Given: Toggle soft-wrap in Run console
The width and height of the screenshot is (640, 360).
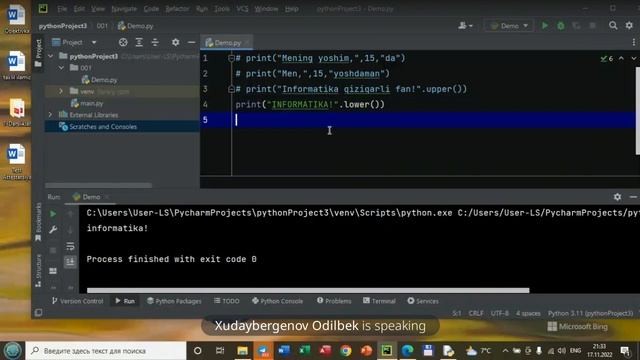Looking at the screenshot, I should tap(70, 246).
